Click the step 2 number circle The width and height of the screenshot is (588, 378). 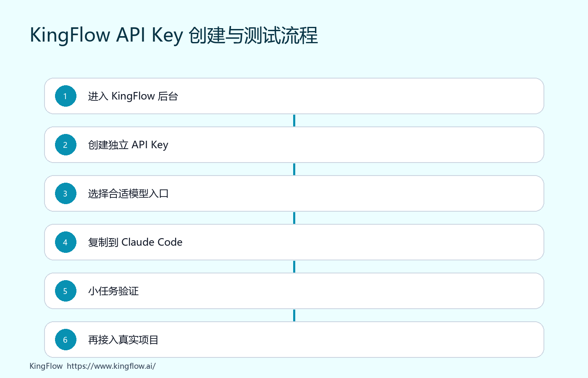coord(66,145)
